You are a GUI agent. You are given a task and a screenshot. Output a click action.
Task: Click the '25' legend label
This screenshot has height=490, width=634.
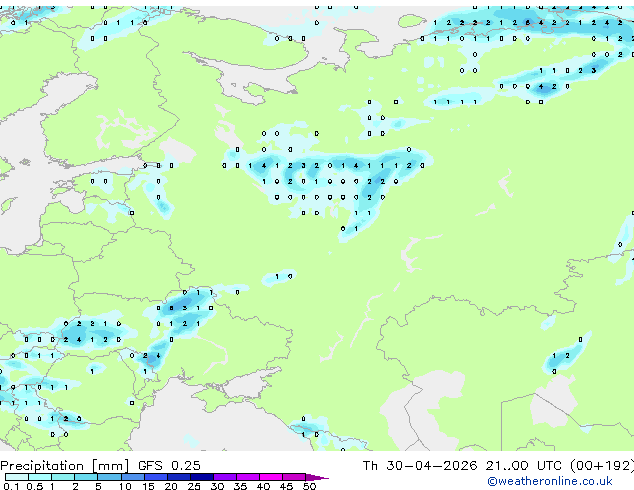point(194,486)
